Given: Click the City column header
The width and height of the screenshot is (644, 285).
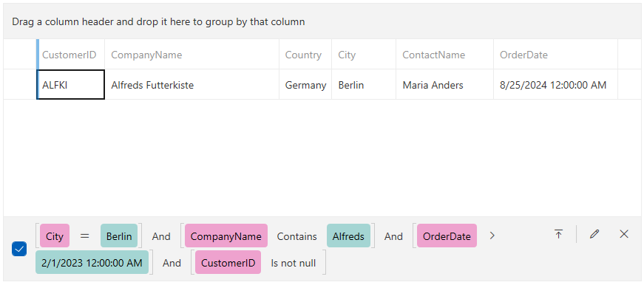Looking at the screenshot, I should [x=364, y=54].
